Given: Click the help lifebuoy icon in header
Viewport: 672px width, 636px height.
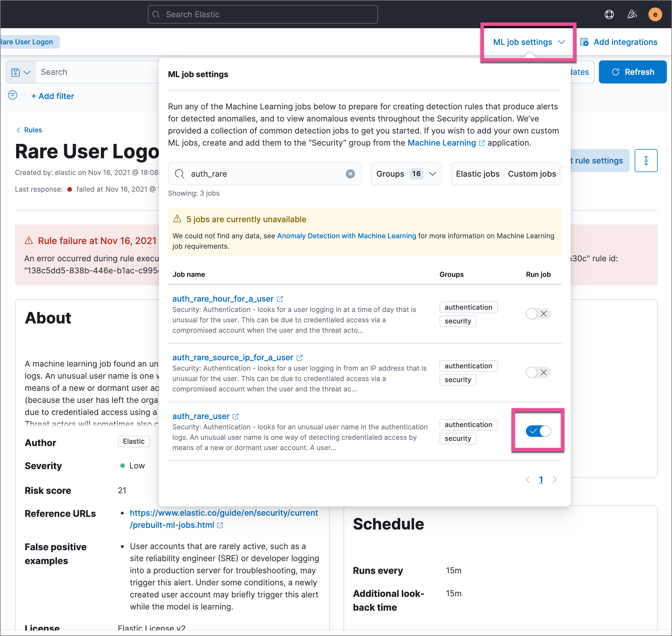Looking at the screenshot, I should point(609,14).
